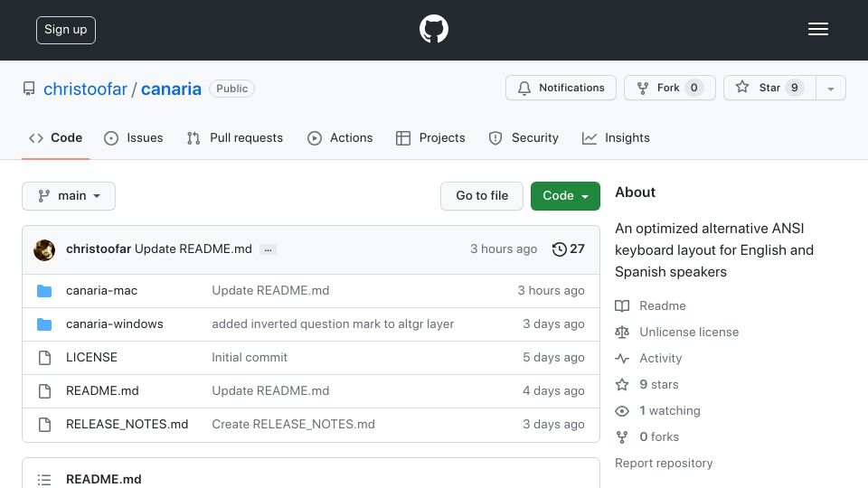
Task: Open the 'Create RELEASE_NOTES.md' commit message
Action: click(x=293, y=424)
